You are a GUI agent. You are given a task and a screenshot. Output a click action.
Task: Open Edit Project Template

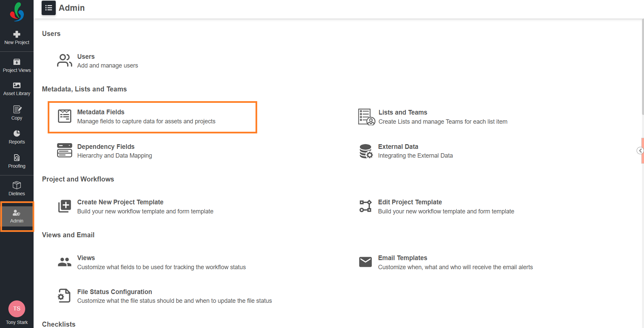(x=410, y=202)
